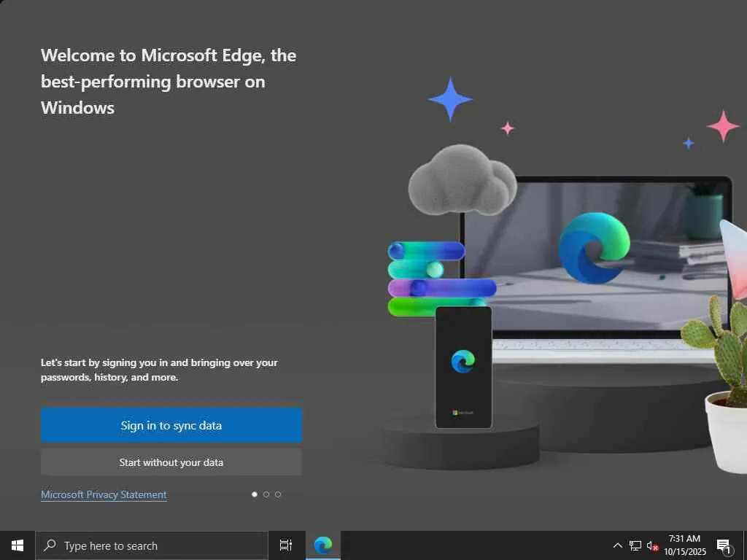Click the muted volume tray icon
This screenshot has height=560, width=747.
click(x=652, y=546)
